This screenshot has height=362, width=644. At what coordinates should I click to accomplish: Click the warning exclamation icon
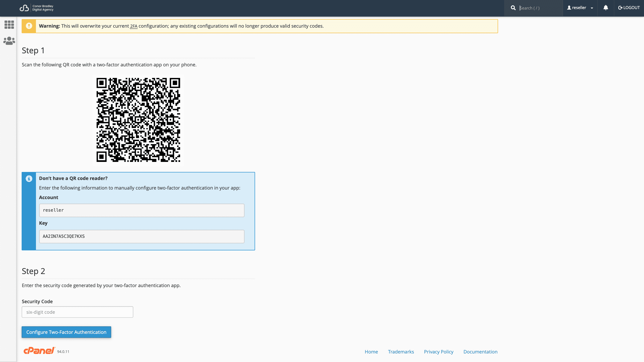tap(29, 26)
